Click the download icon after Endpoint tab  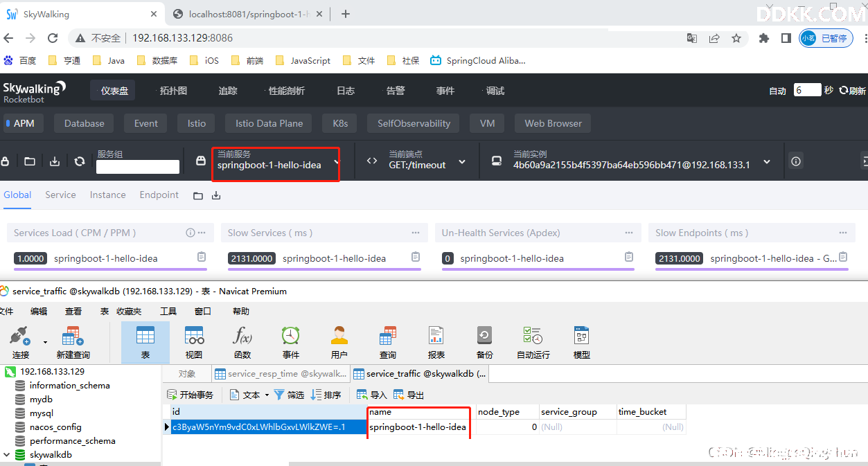coord(216,196)
